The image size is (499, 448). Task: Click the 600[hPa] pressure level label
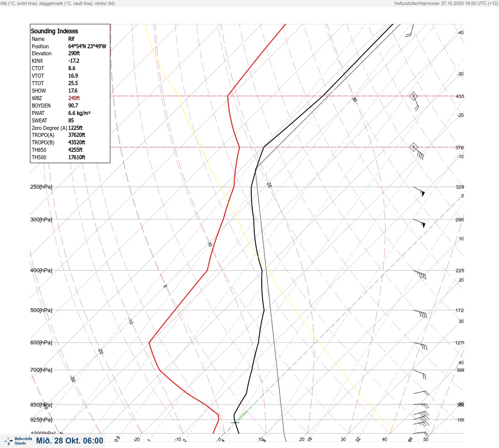tap(41, 342)
